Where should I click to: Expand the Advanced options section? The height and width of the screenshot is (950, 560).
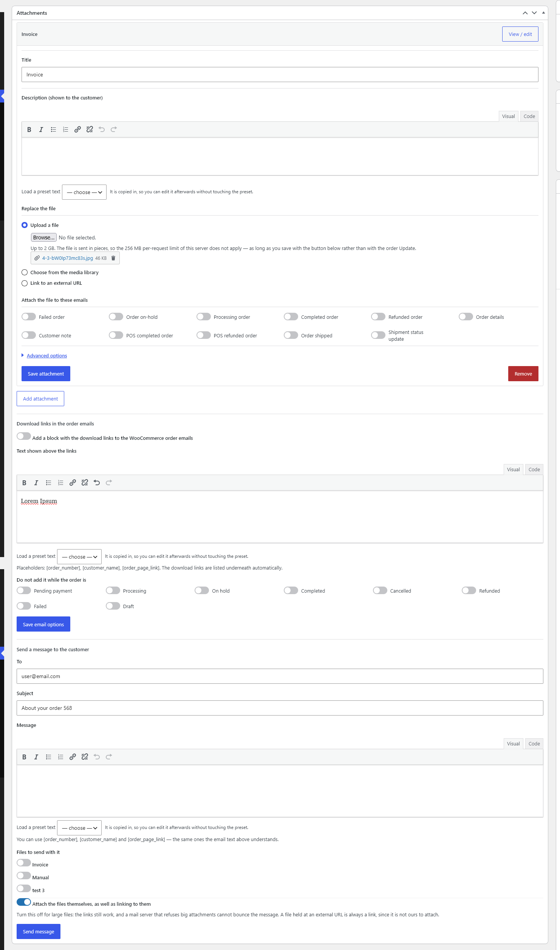click(47, 355)
